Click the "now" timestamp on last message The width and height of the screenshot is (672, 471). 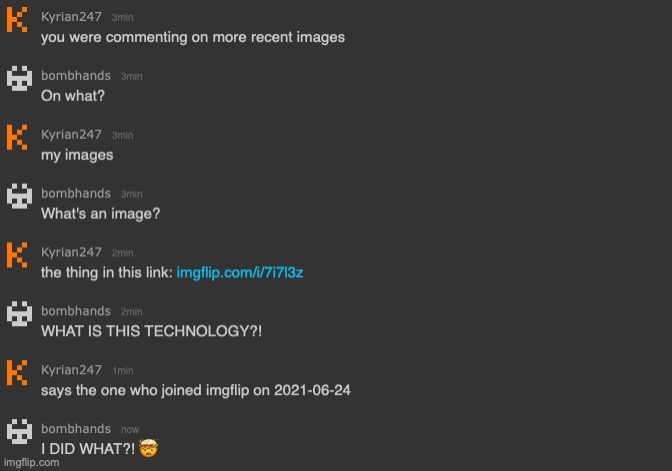click(130, 429)
